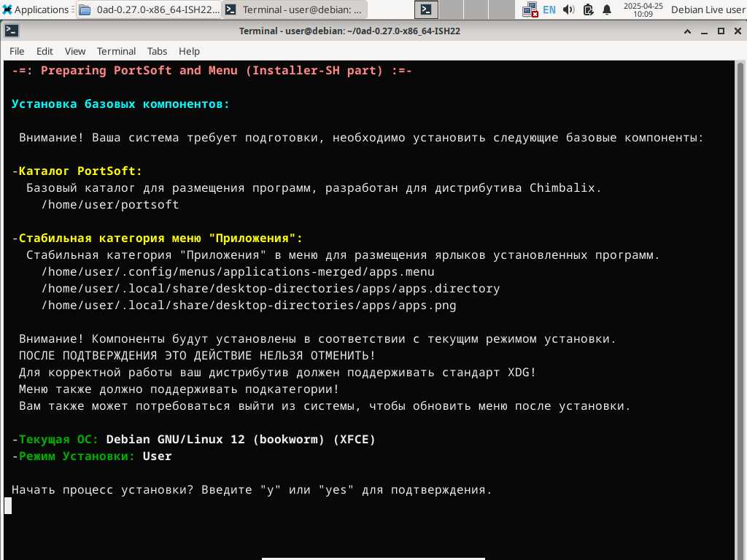Open the clock showing 2025-04-25 10:09
The image size is (747, 560).
643,9
